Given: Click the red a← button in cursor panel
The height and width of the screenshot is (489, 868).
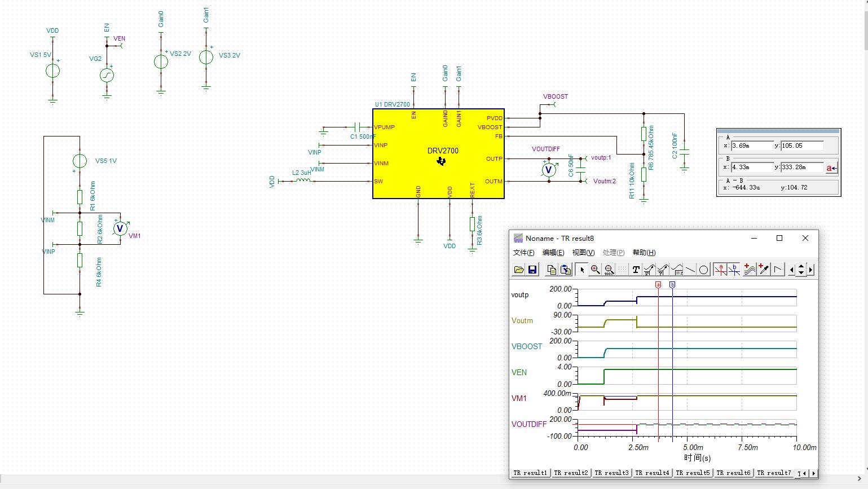Looking at the screenshot, I should point(831,168).
